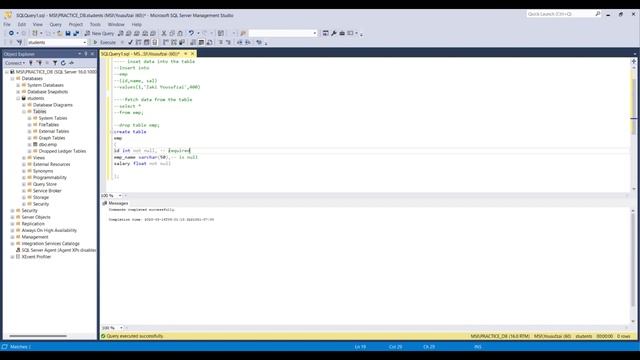Click the Increase Indent icon
Image resolution: width=640 pixels, height=360 pixels.
247,42
